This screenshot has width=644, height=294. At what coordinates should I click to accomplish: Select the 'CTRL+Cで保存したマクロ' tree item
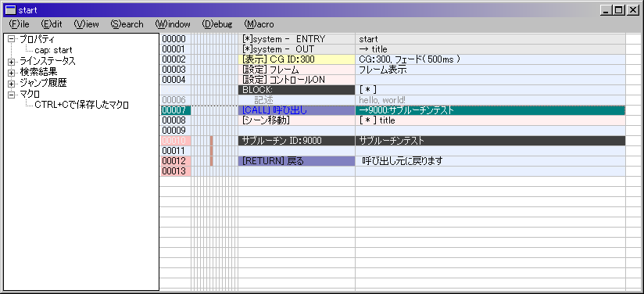(x=81, y=106)
